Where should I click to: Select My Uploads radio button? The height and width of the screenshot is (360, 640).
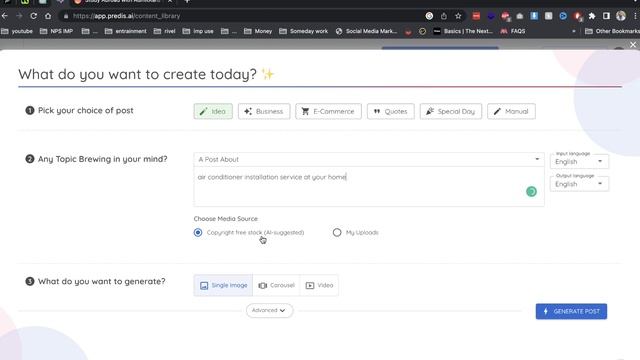pos(337,232)
